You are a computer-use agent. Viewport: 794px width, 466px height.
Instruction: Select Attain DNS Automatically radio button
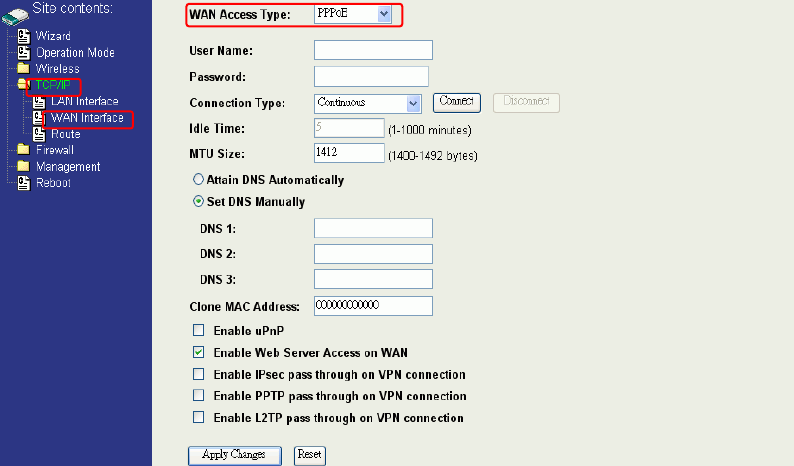pyautogui.click(x=198, y=179)
